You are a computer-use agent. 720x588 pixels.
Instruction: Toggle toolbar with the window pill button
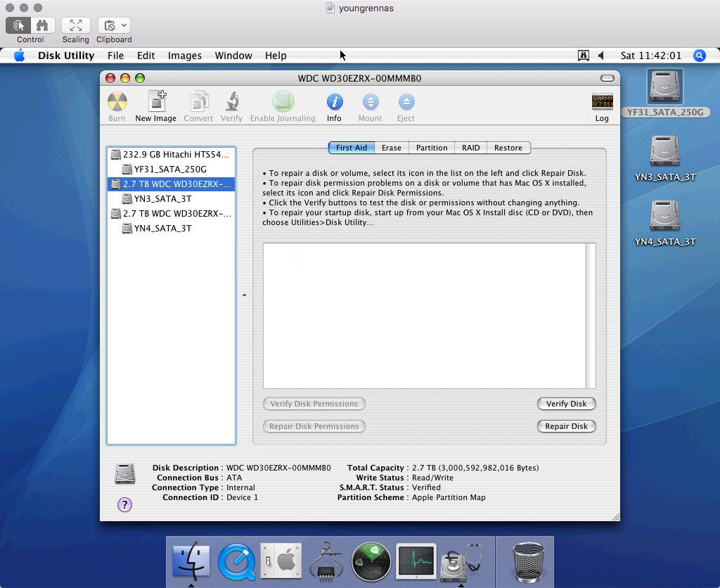point(607,78)
